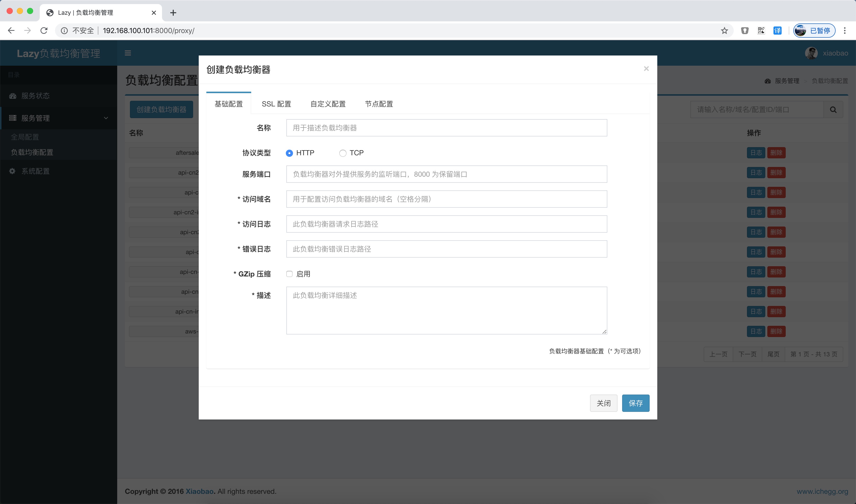Image resolution: width=856 pixels, height=504 pixels.
Task: Click the 关闭 close button
Action: coord(603,403)
